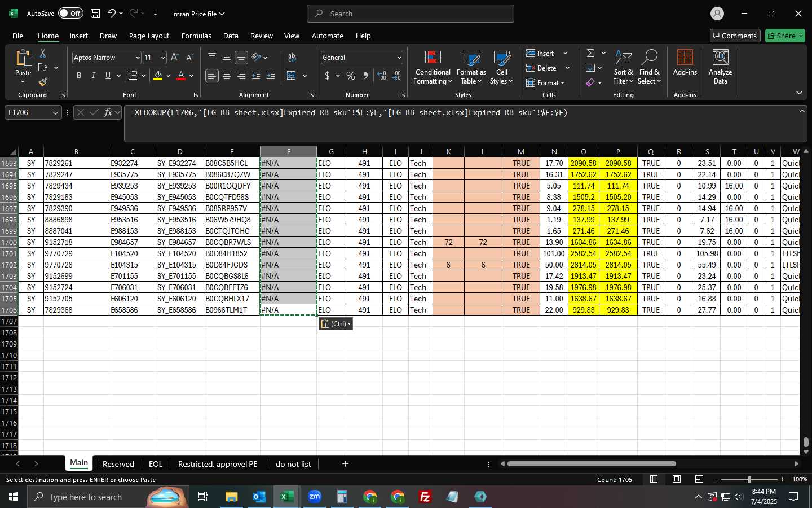Toggle Bold formatting

pyautogui.click(x=79, y=76)
